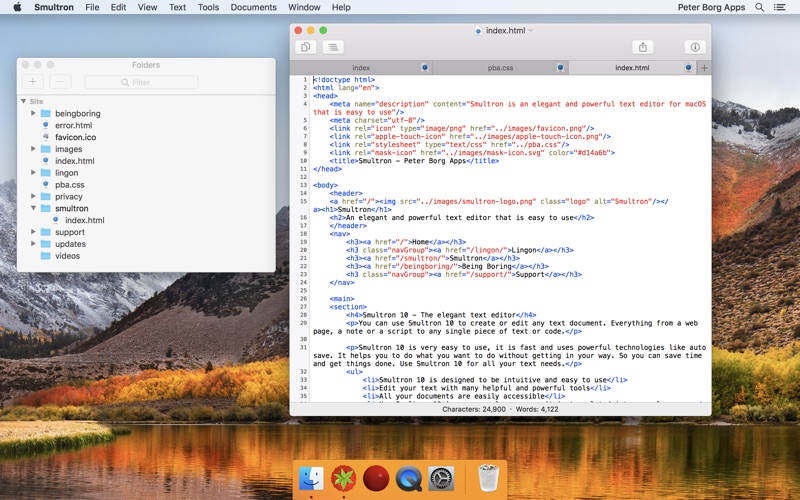Expand the beingboring folder

(x=33, y=114)
